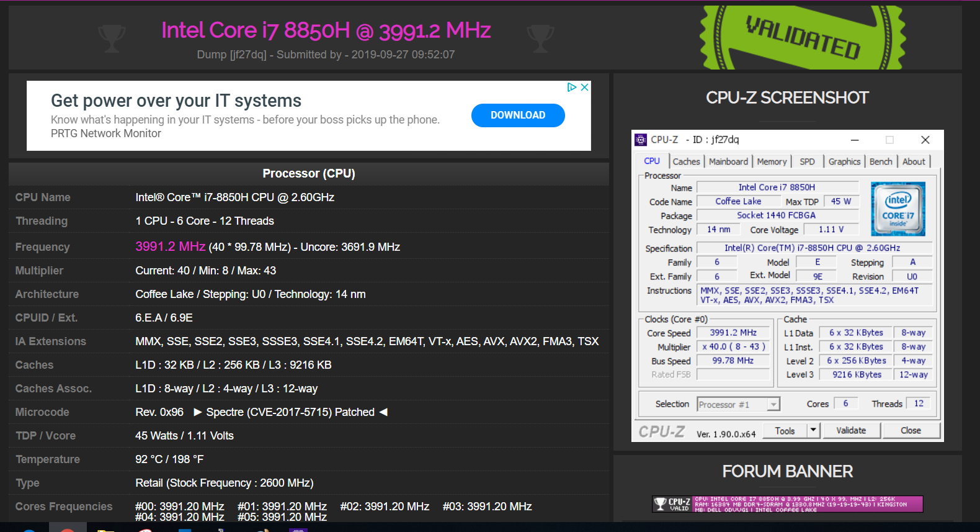Viewport: 980px width, 532px height.
Task: Click the CPUID value '6.E.A / 6.9E'
Action: (x=164, y=318)
